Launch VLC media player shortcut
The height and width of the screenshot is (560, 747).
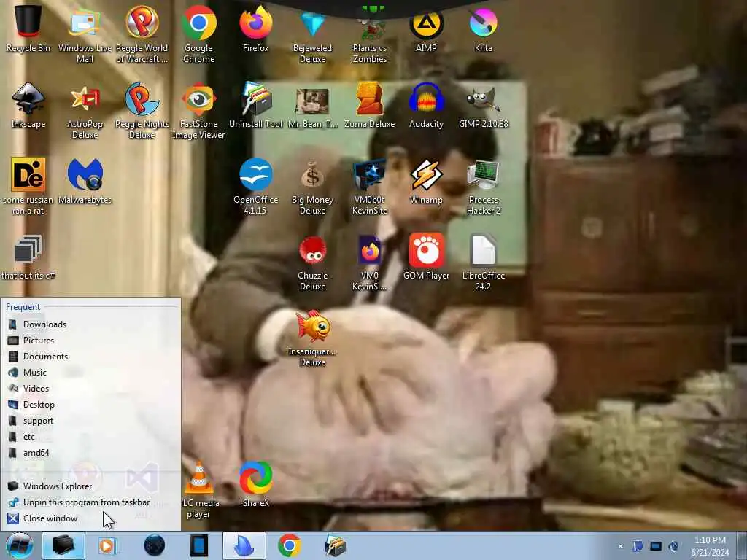click(198, 489)
